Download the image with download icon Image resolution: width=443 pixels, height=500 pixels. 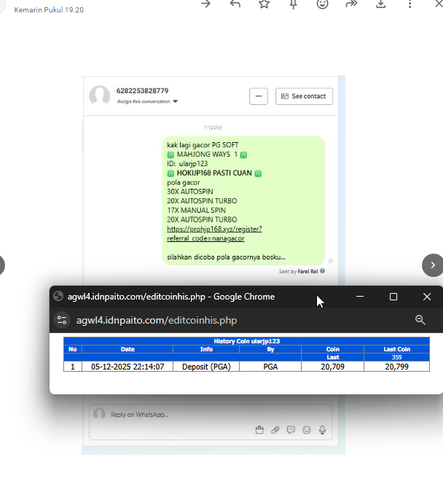pos(381,4)
